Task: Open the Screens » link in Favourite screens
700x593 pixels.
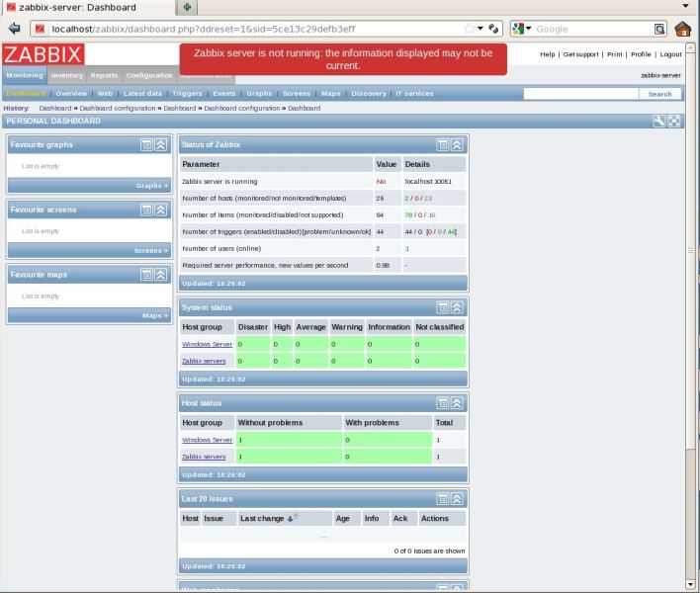Action: click(x=151, y=251)
